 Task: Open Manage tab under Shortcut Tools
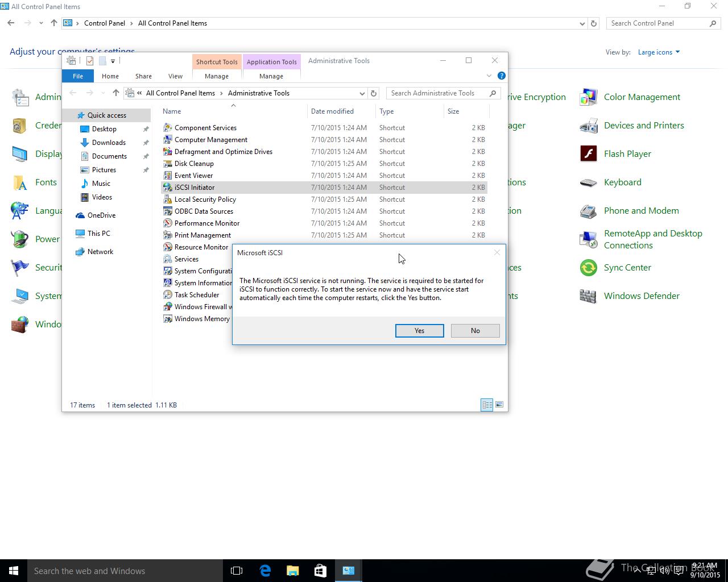pyautogui.click(x=217, y=76)
